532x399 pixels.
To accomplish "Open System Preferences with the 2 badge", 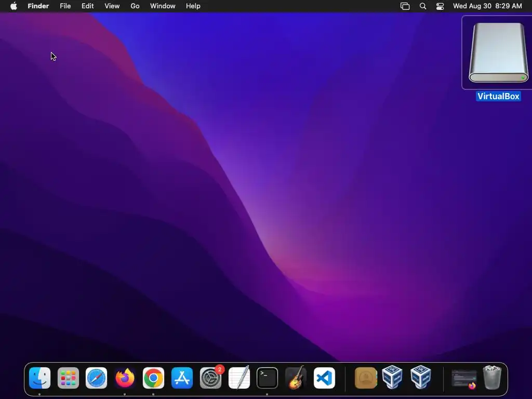I will coord(211,378).
